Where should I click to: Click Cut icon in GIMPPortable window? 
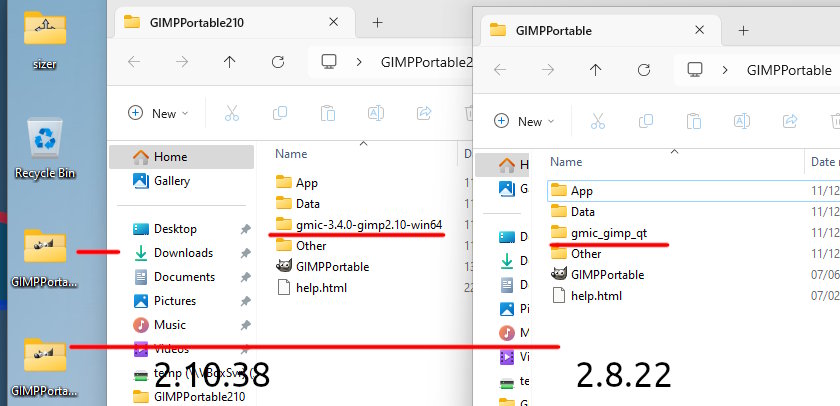tap(597, 121)
